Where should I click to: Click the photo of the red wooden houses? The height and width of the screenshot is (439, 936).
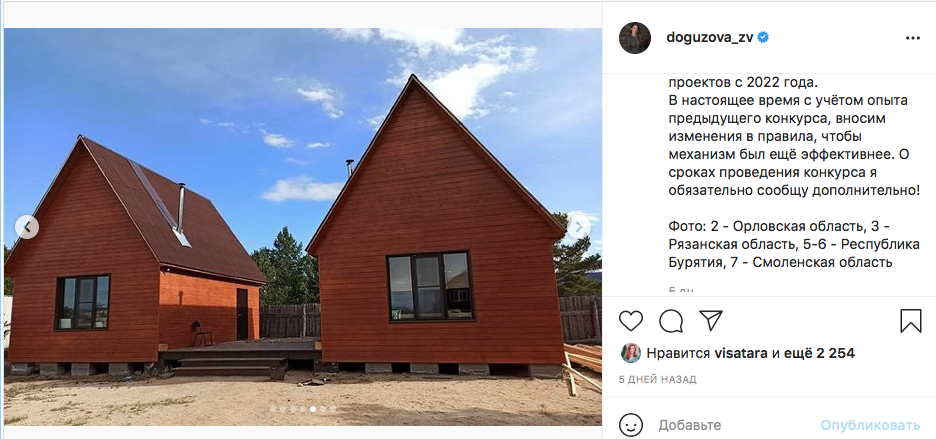[x=303, y=227]
